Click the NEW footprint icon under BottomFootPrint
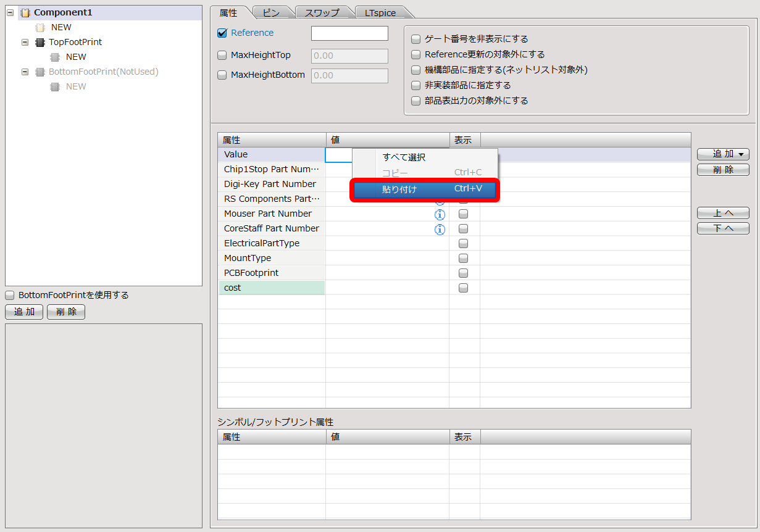Screen dimensions: 760x532 55,86
